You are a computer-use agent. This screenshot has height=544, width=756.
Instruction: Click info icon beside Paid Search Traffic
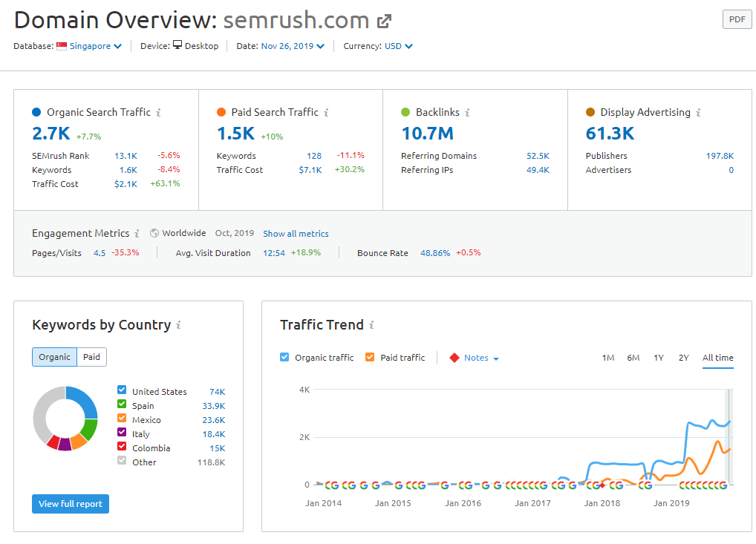click(x=326, y=113)
